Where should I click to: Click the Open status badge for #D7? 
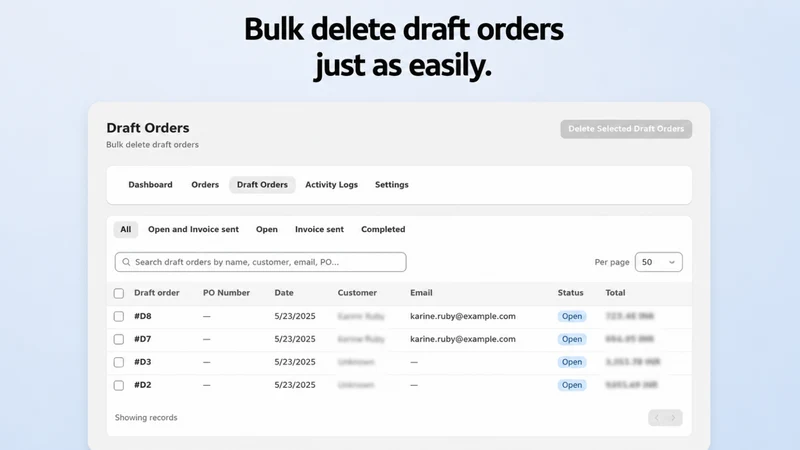572,339
